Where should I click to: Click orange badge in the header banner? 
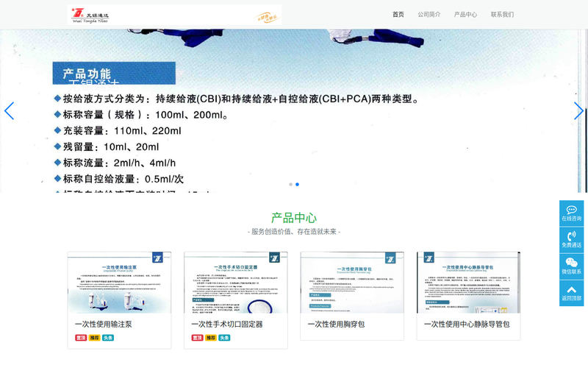point(268,17)
